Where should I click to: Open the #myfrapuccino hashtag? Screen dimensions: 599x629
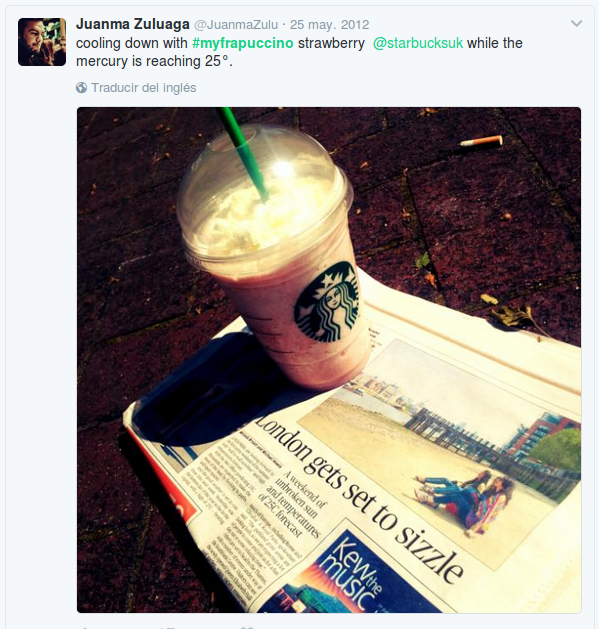coord(243,43)
